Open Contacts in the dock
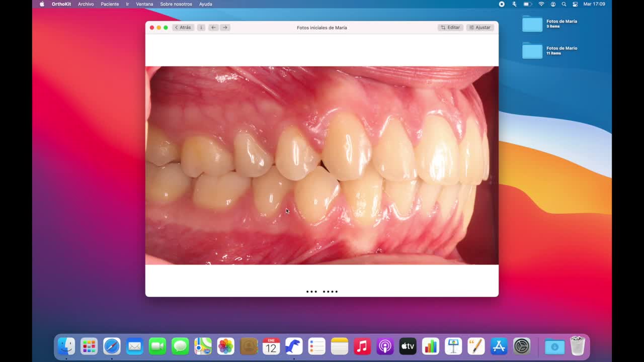 click(x=249, y=346)
